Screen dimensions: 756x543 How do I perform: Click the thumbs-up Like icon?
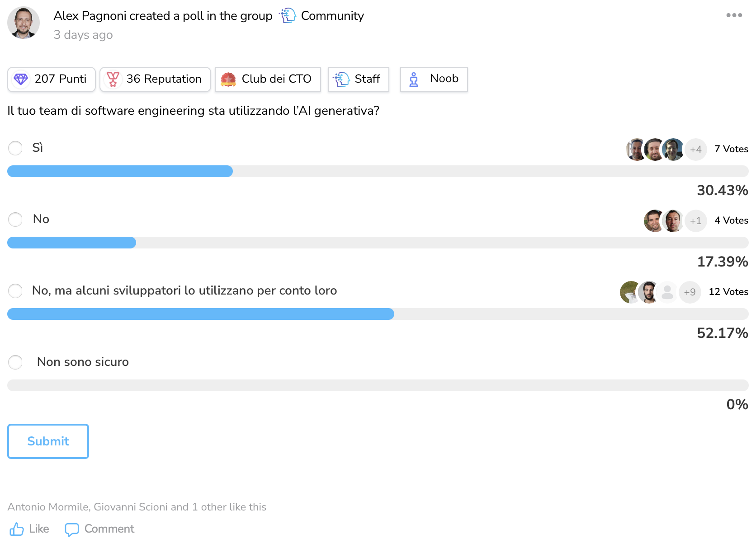point(17,529)
